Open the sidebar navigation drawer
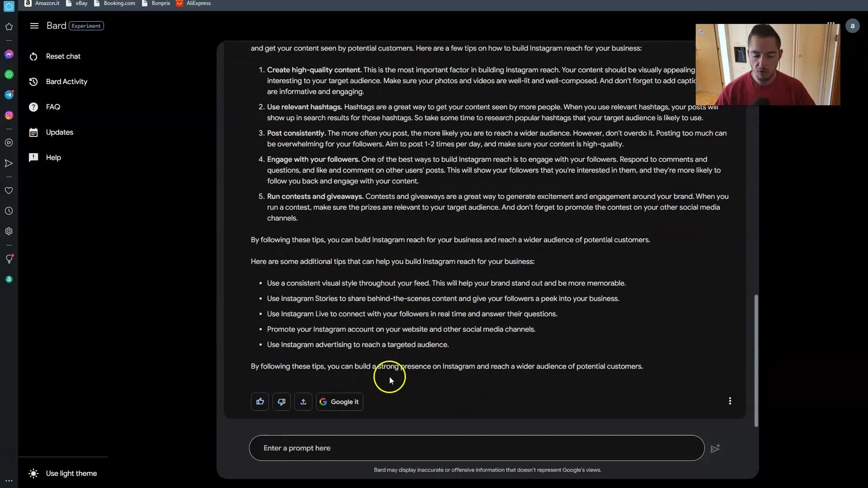 point(34,26)
